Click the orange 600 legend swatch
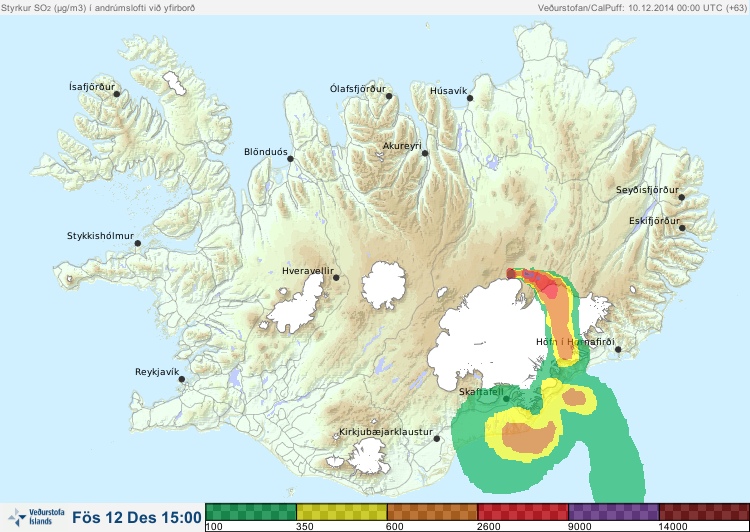The height and width of the screenshot is (532, 750). 432,512
